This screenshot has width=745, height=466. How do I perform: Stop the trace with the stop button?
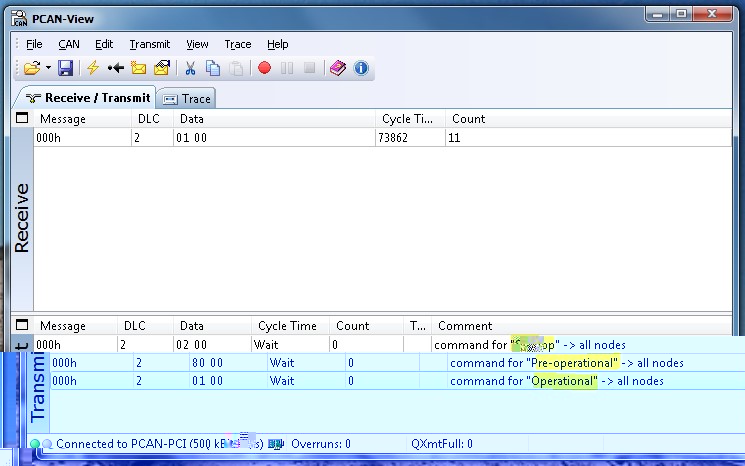coord(310,68)
